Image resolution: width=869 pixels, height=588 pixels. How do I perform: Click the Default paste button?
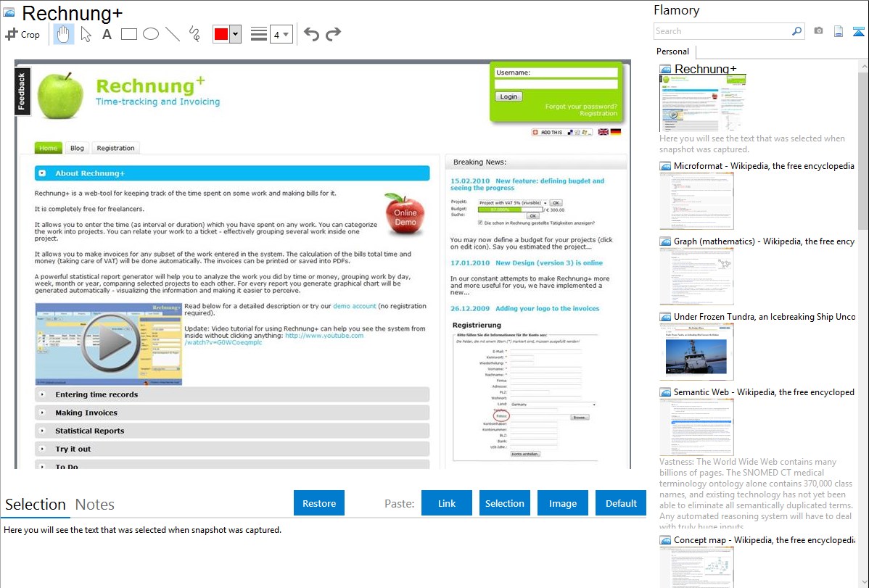point(621,503)
